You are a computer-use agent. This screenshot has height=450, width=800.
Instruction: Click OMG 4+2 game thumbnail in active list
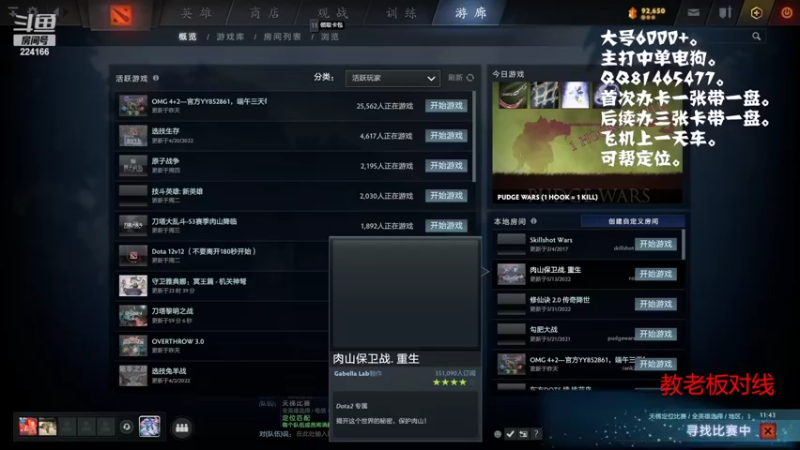133,106
